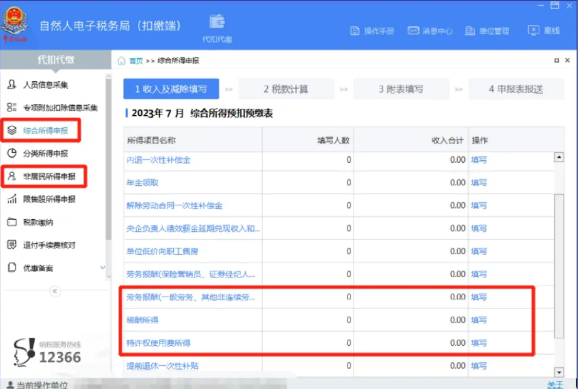The image size is (578, 389).
Task: Expand the 优惠备案 chevron
Action: [102, 268]
